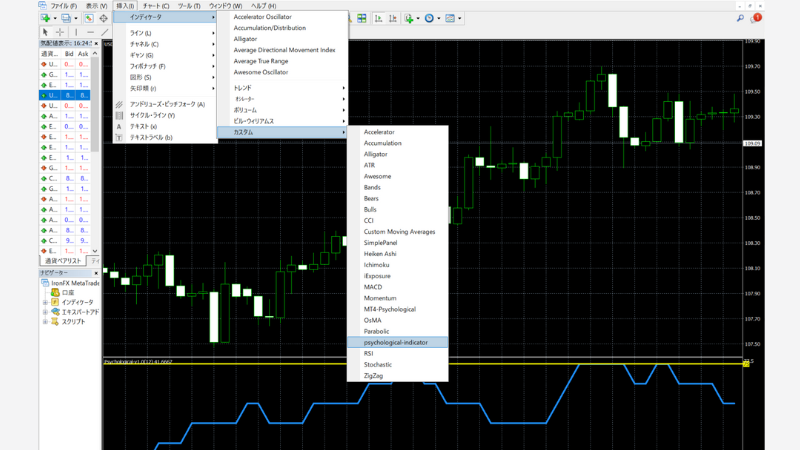
Task: Select the crosshair tool
Action: [60, 32]
